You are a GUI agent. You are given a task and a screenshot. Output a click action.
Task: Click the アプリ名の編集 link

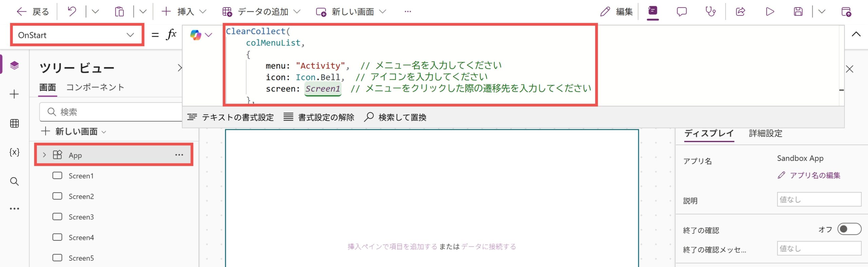(x=814, y=175)
